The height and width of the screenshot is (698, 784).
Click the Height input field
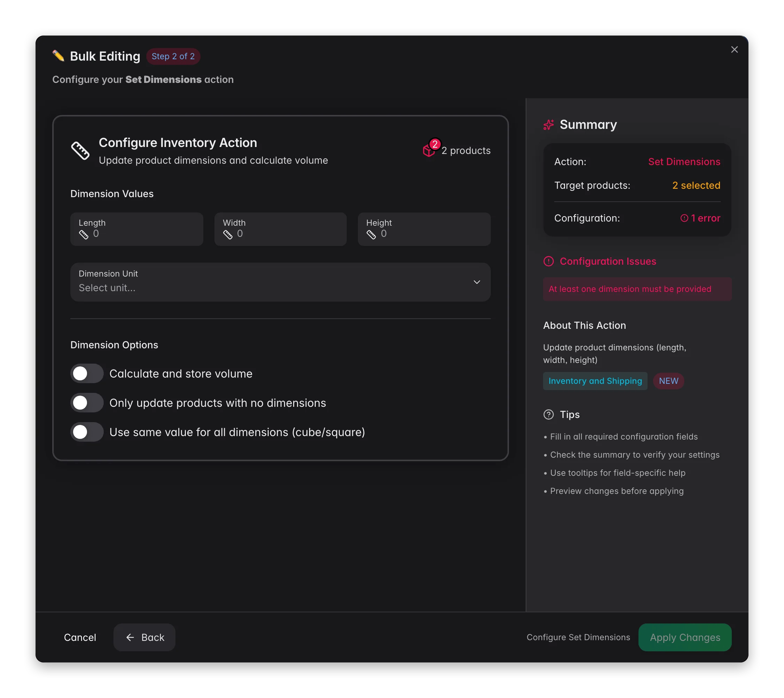pyautogui.click(x=424, y=229)
